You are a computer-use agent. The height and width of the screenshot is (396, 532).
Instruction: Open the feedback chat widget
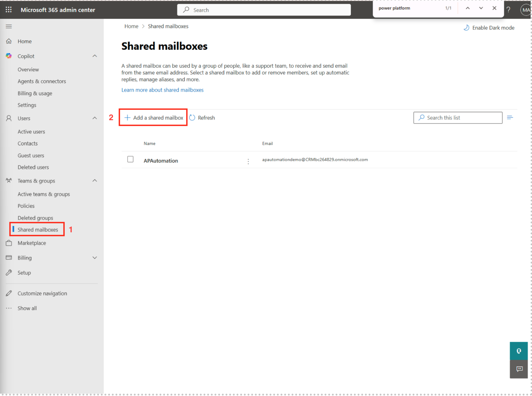click(x=518, y=369)
